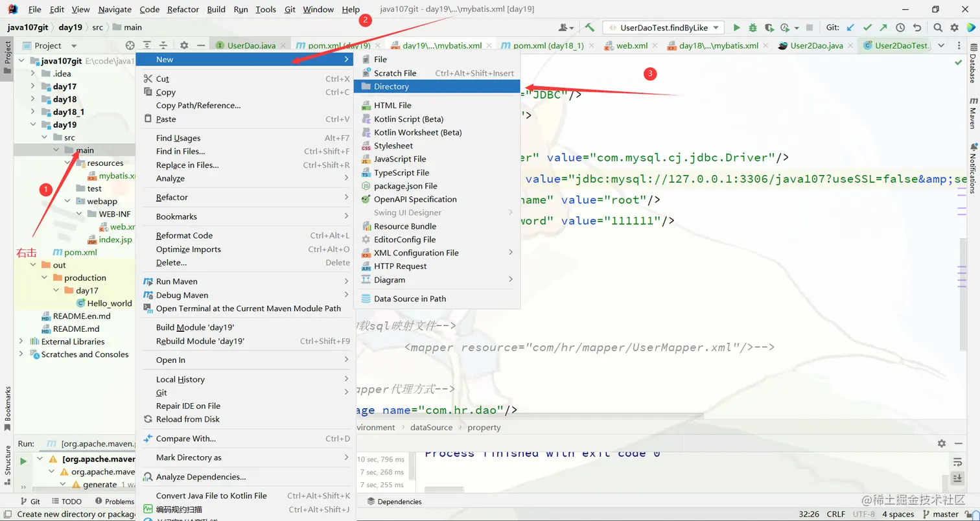Collapse the day19 module arrow
The height and width of the screenshot is (521, 980).
point(33,124)
